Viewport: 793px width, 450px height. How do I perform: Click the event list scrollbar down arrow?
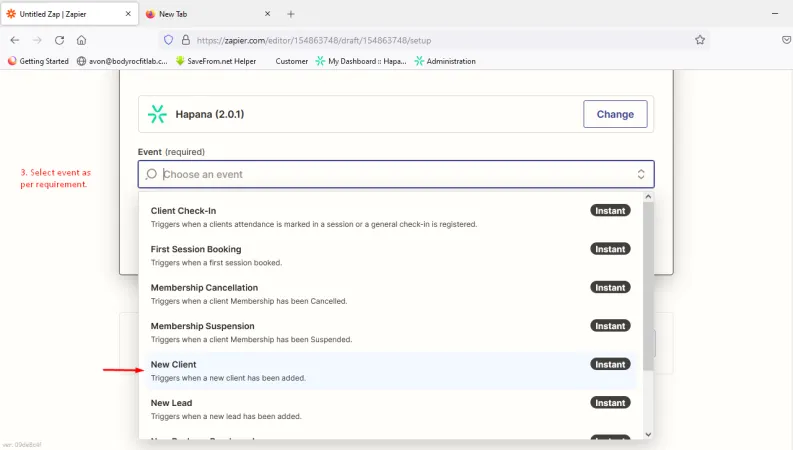click(x=648, y=434)
